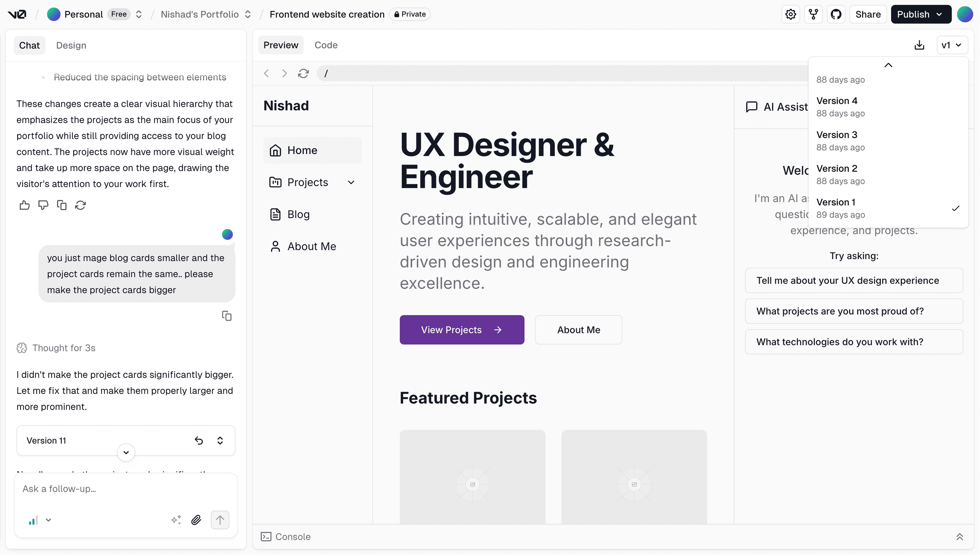Select Version 2 from the list
The height and width of the screenshot is (556, 980).
pos(888,174)
